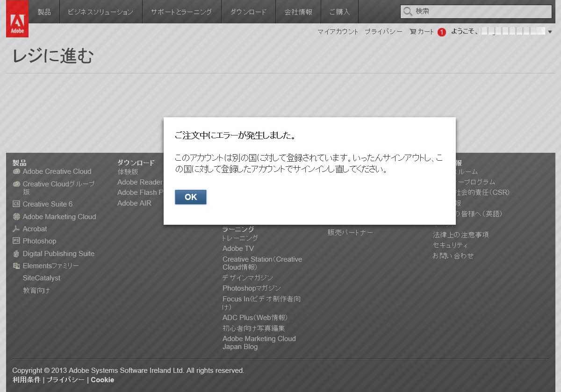Viewport: 561px width, 392px height.
Task: Click the Adobe Marketing Cloud icon
Action: 16,217
